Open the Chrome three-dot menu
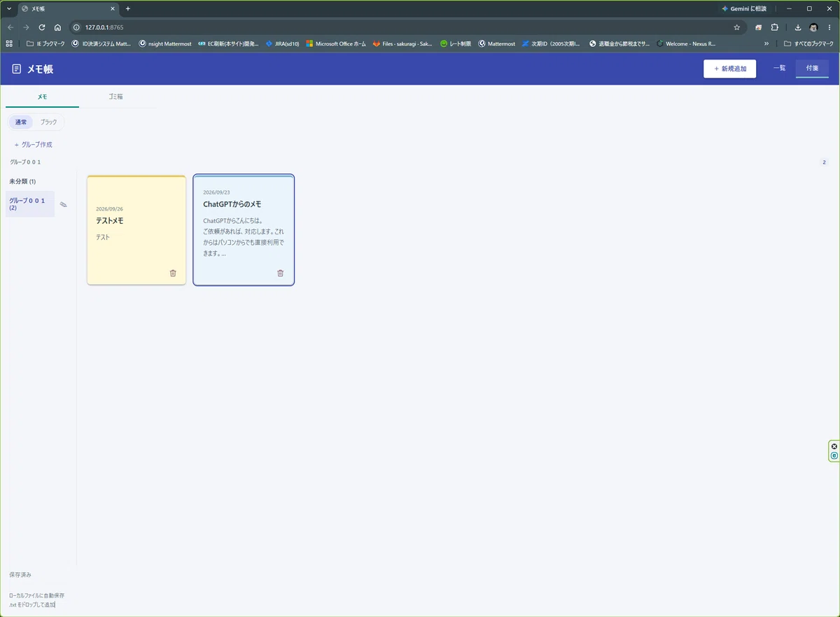Screen dimensions: 840x617 coord(828,27)
